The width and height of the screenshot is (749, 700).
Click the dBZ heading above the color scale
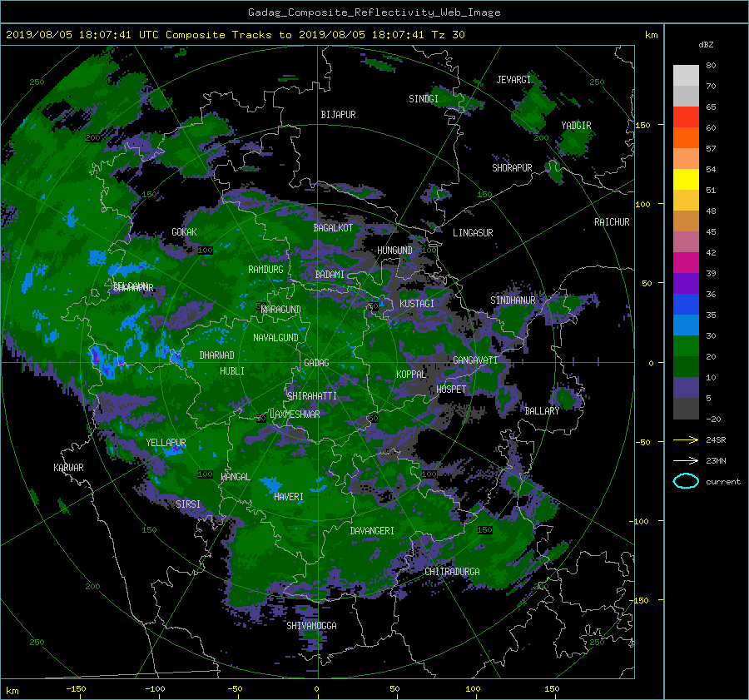click(706, 45)
